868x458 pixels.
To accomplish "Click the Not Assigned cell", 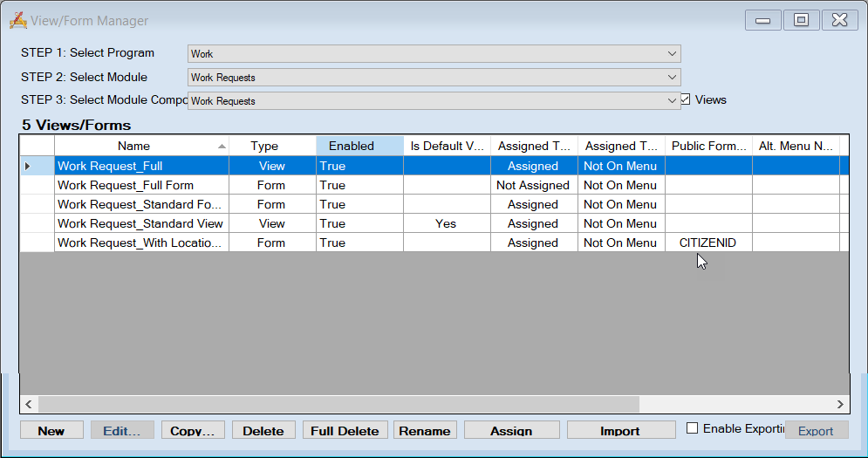I will 534,185.
